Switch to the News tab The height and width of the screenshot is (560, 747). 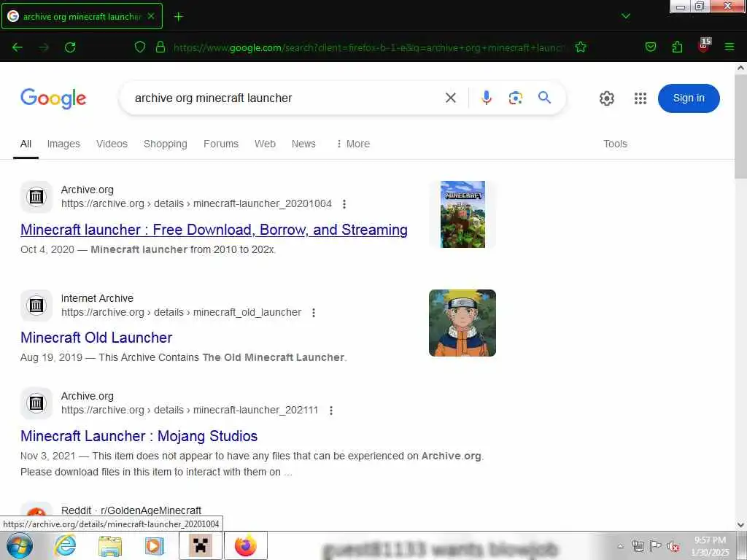point(303,144)
